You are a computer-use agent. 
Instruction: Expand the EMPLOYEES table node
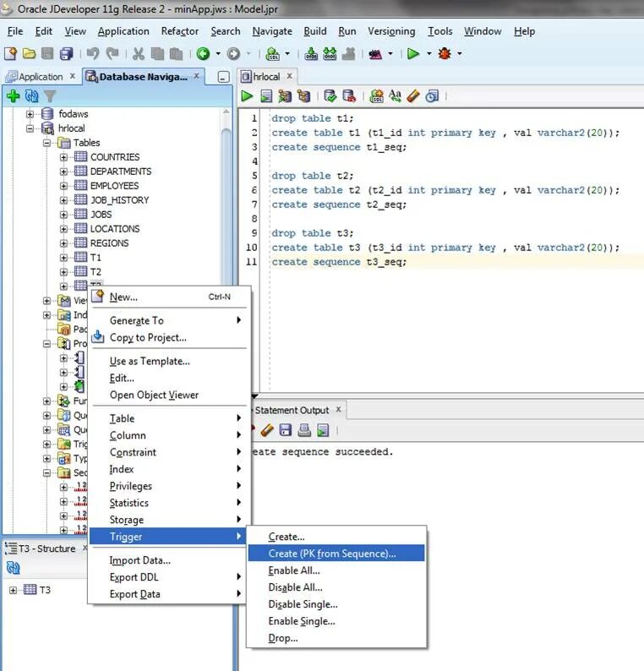(x=63, y=186)
